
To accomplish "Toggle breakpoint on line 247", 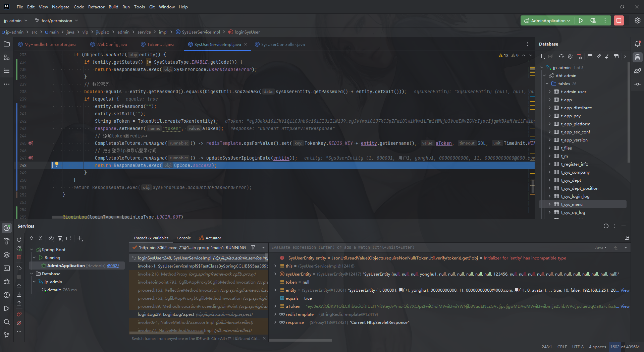I will 31,158.
